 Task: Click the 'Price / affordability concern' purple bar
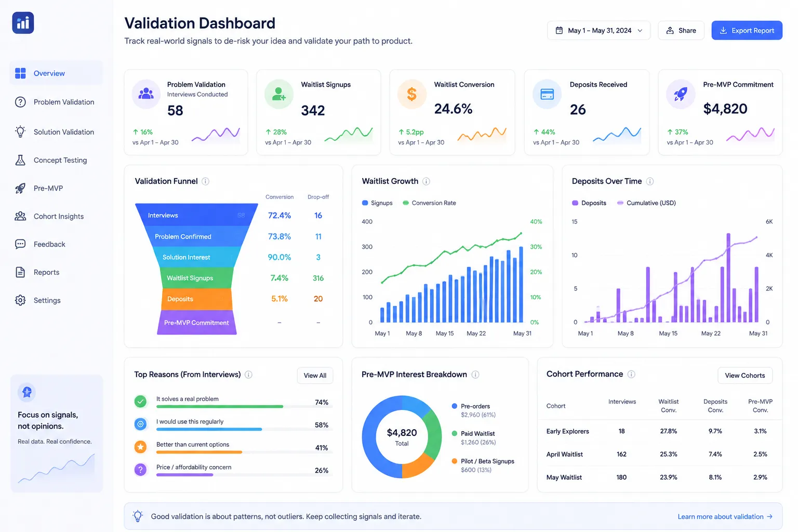coord(184,475)
